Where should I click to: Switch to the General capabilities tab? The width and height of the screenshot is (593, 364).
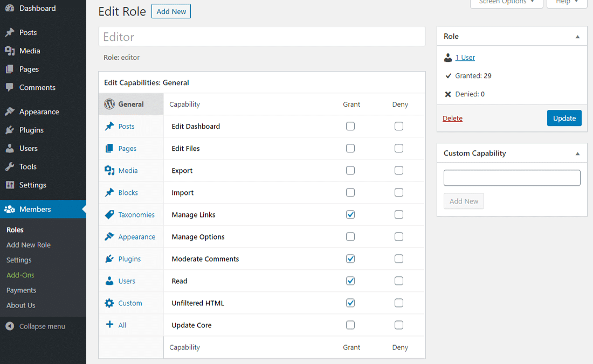point(131,104)
